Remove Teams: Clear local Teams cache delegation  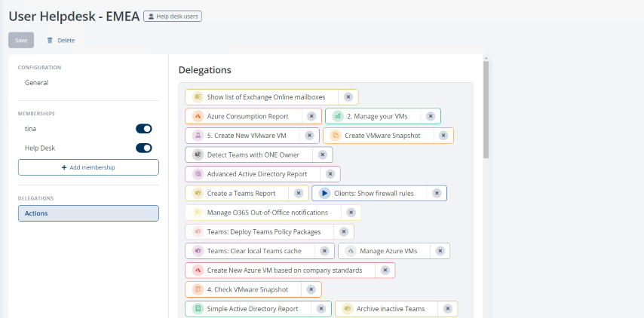click(x=324, y=251)
